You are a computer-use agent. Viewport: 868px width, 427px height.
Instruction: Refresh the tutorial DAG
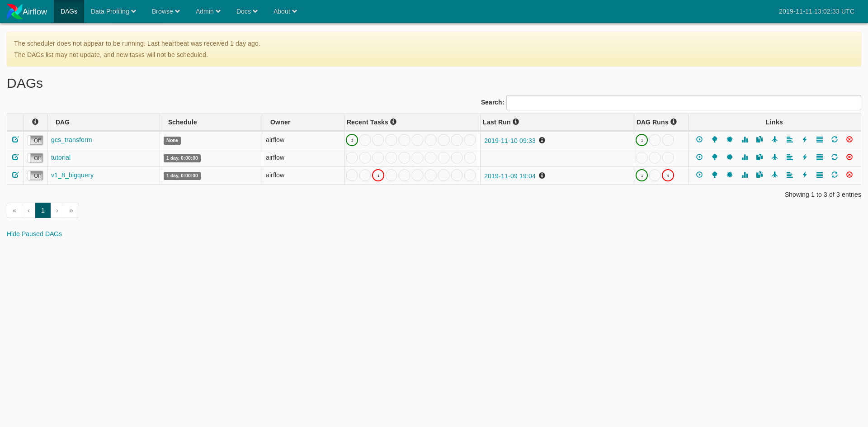click(835, 157)
